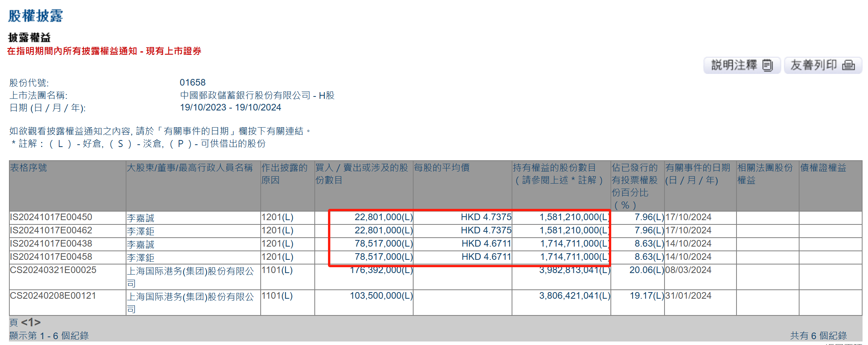The height and width of the screenshot is (345, 868).
Task: Sort by 作出披露的原因 column header
Action: click(x=284, y=174)
